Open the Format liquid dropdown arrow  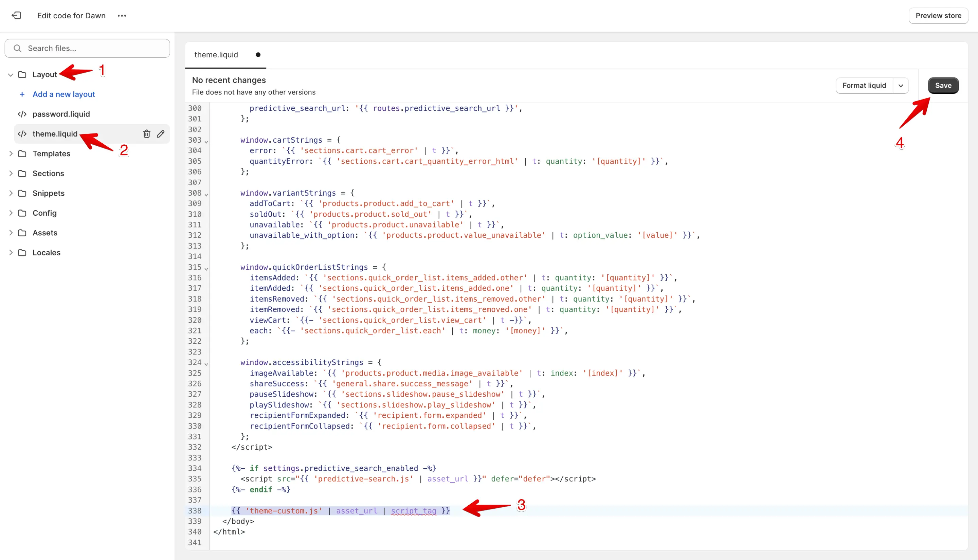point(901,85)
